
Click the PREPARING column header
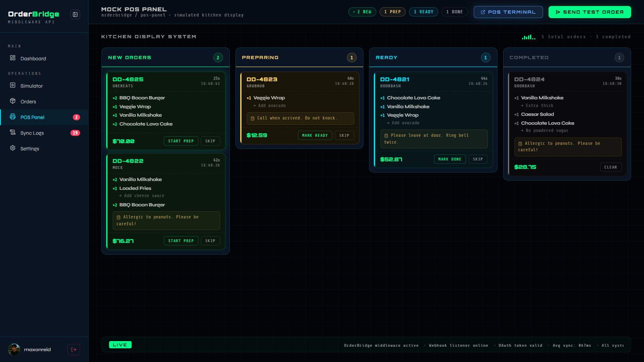(x=260, y=58)
